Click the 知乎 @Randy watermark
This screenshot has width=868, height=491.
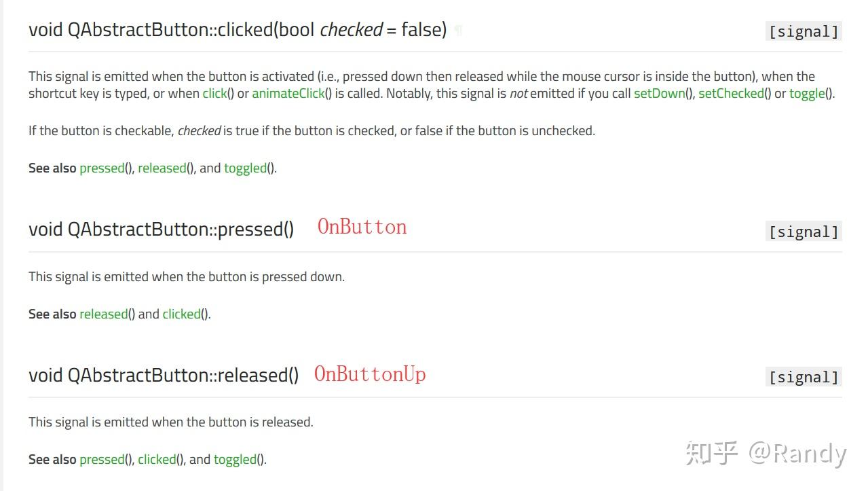coord(766,454)
